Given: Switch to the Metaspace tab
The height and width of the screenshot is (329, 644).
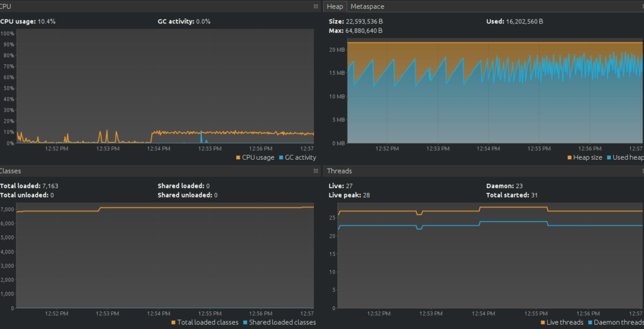Looking at the screenshot, I should click(367, 6).
